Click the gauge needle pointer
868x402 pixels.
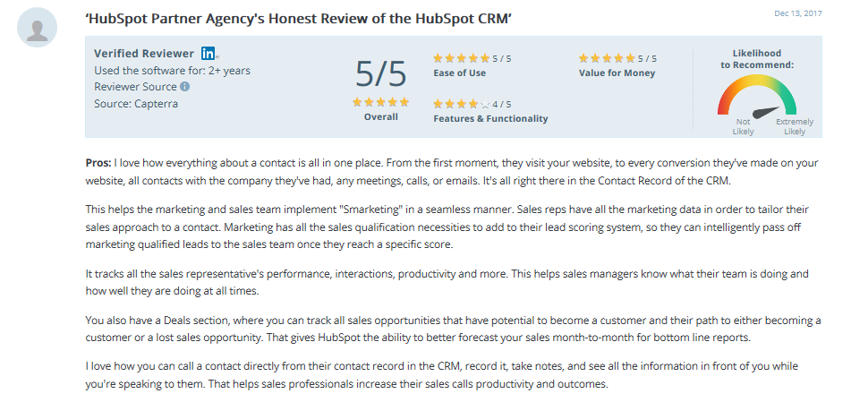point(766,112)
